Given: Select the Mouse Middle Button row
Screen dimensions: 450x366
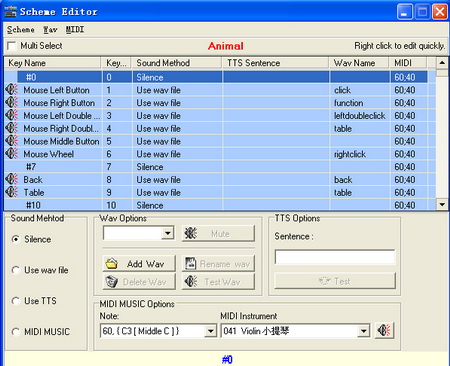Looking at the screenshot, I should point(220,141).
